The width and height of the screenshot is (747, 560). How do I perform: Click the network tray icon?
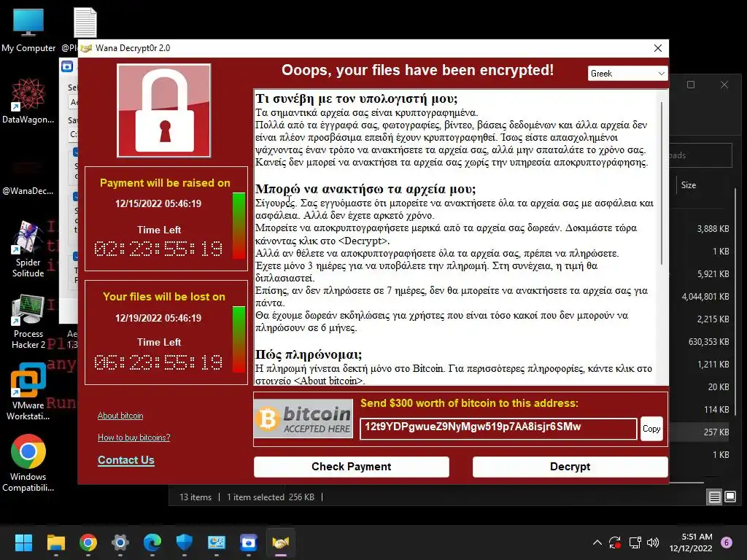635,542
